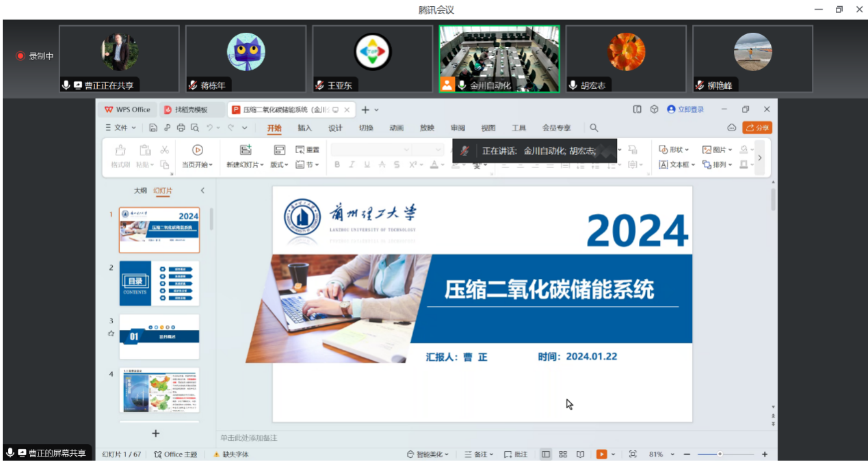Switch to the 插入 ribbon tab
Viewport: 868px width, 462px height.
coord(304,128)
